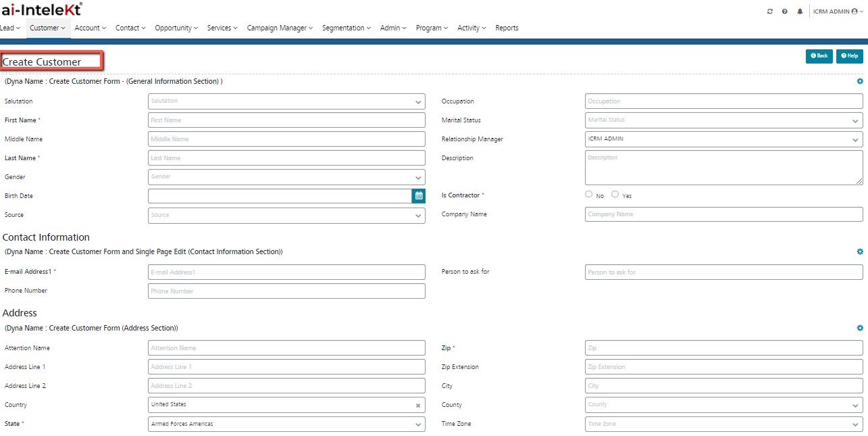Open the Lead menu
Viewport: 868px width, 436px height.
pyautogui.click(x=10, y=28)
